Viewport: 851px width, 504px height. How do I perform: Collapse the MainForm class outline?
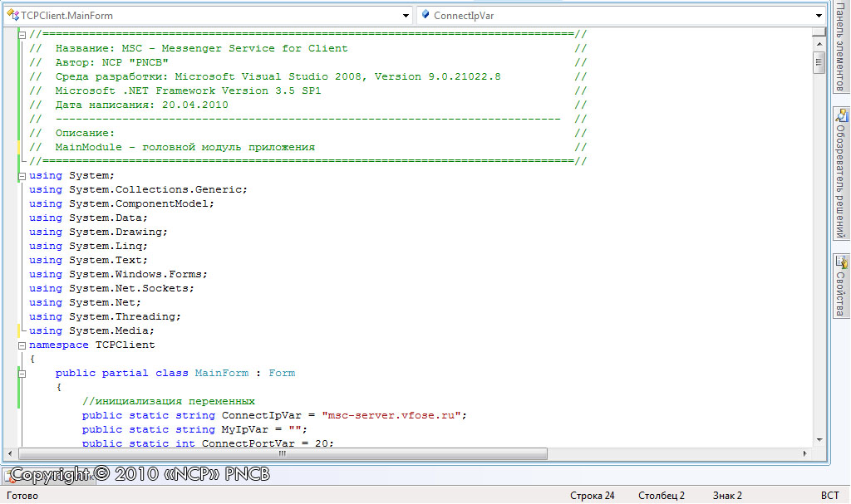(x=22, y=373)
